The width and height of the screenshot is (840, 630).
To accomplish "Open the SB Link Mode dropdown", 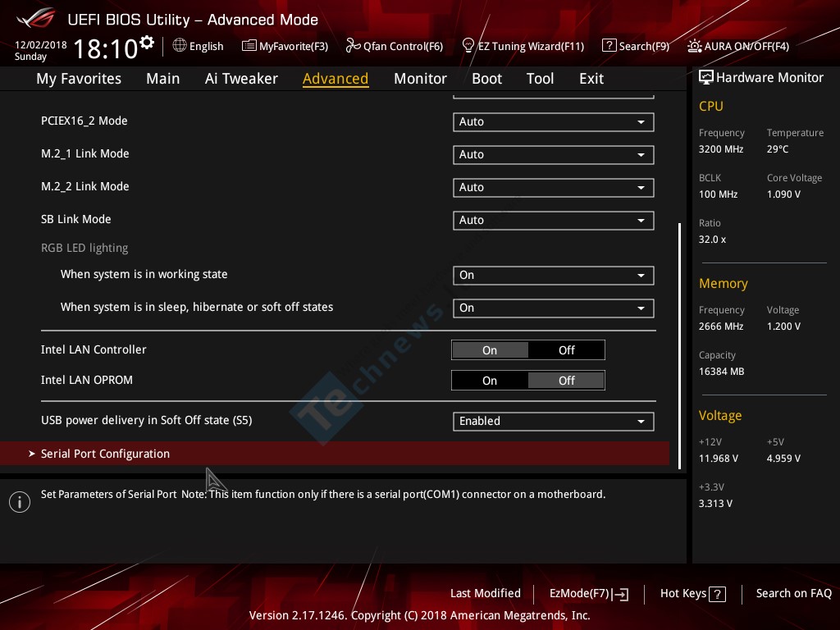I will pyautogui.click(x=554, y=220).
